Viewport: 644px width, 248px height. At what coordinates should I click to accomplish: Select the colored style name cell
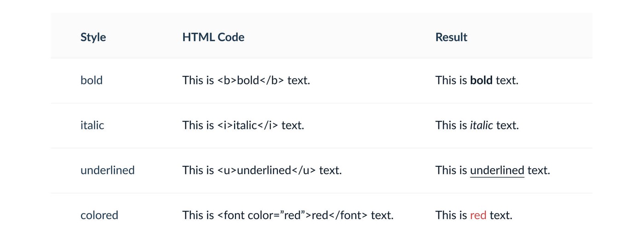click(x=99, y=215)
